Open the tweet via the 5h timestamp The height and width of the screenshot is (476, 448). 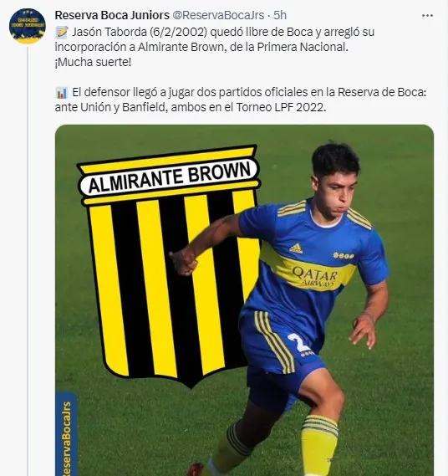[280, 15]
